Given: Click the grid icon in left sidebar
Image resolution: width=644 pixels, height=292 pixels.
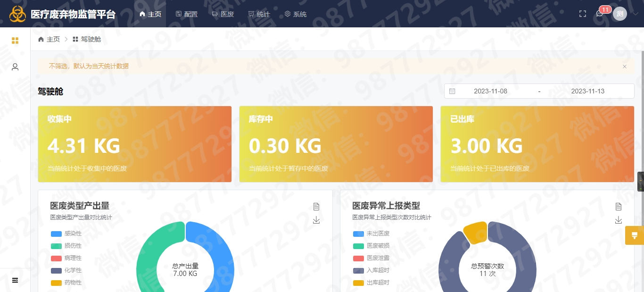Looking at the screenshot, I should 15,41.
